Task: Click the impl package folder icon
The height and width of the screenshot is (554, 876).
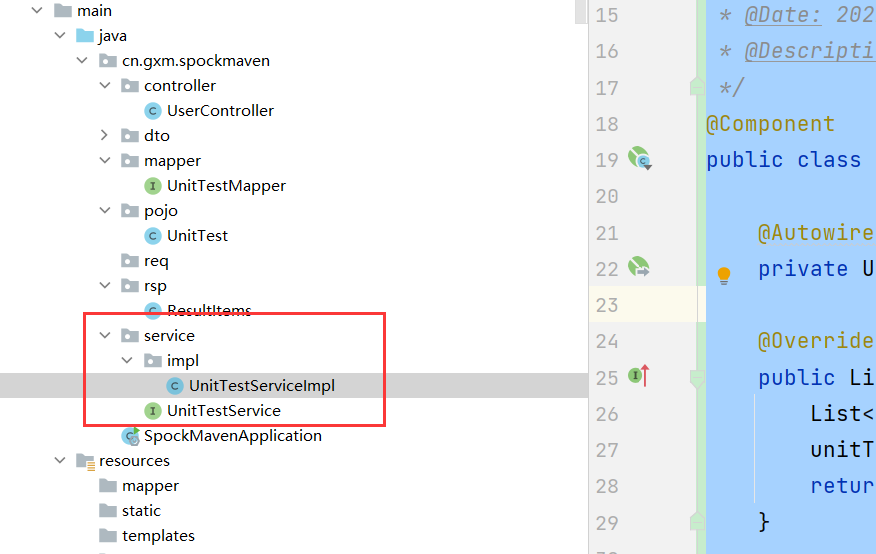Action: point(153,361)
